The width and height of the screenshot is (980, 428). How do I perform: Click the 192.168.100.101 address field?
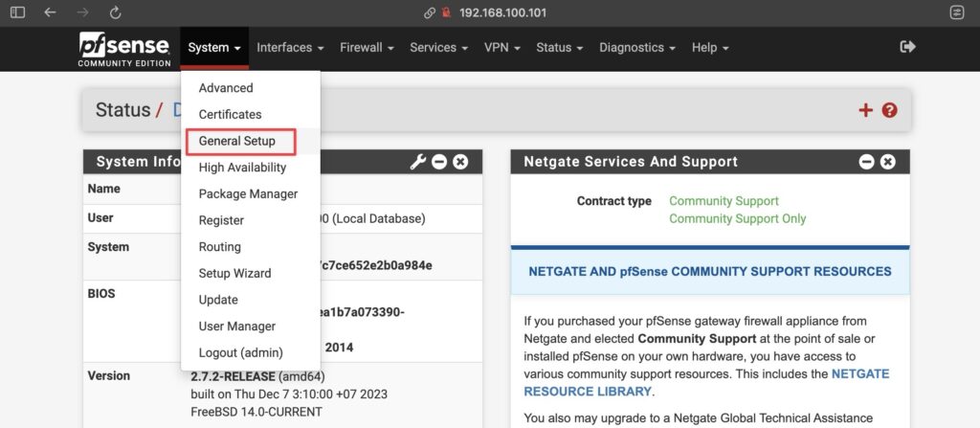coord(502,12)
